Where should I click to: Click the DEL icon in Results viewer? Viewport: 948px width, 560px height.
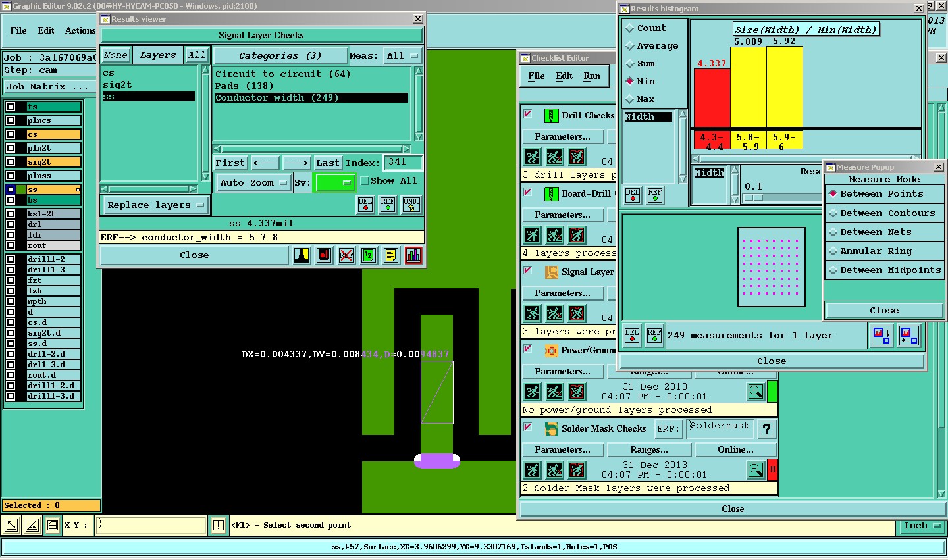365,204
